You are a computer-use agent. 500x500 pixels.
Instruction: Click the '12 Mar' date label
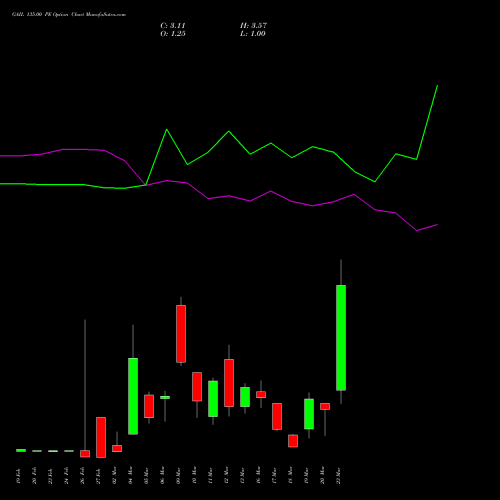(x=226, y=475)
